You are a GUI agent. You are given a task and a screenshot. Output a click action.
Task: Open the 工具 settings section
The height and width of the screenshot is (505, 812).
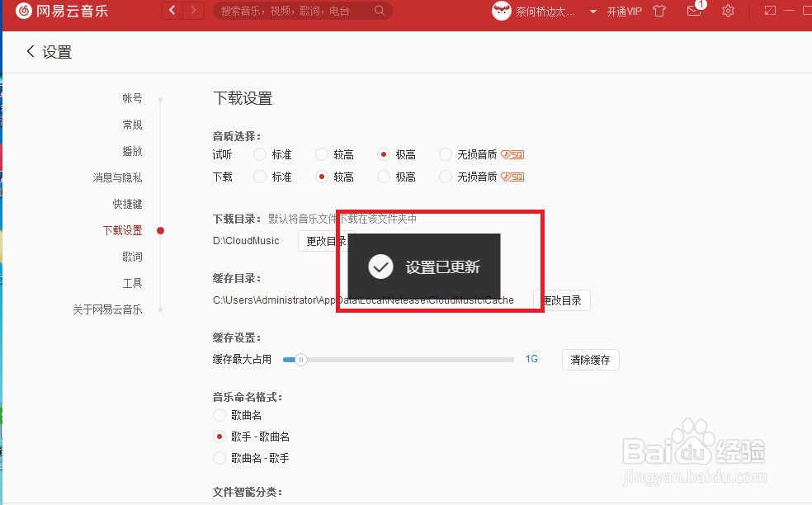(x=132, y=283)
